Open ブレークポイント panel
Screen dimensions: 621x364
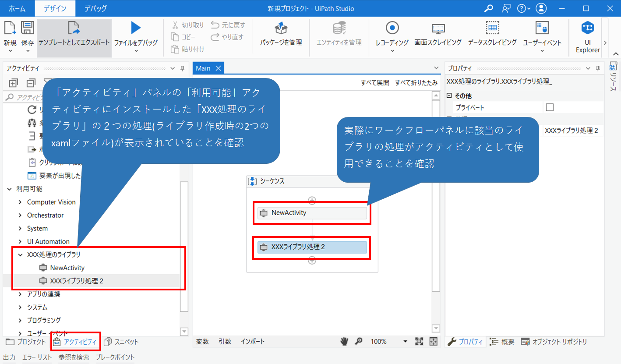(115, 357)
